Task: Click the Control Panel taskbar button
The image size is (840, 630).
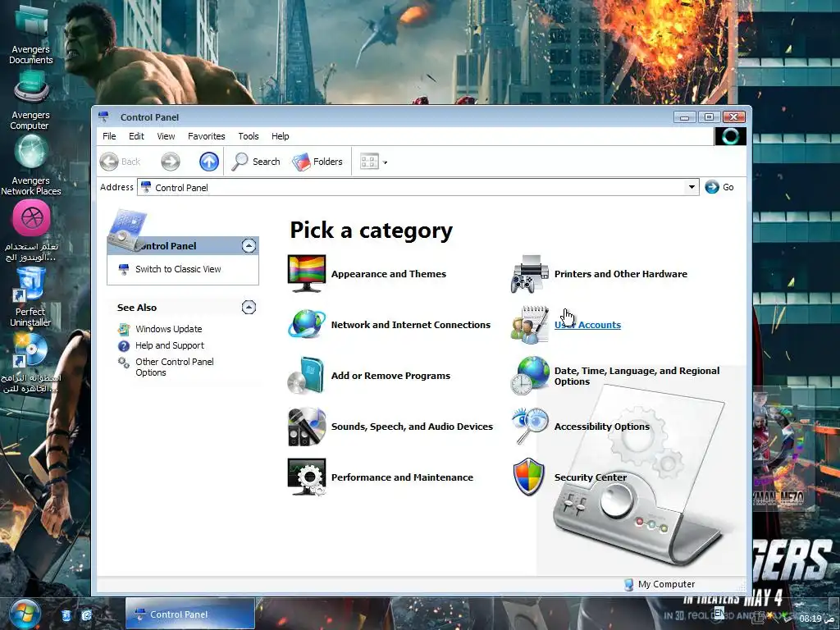Action: click(x=190, y=614)
